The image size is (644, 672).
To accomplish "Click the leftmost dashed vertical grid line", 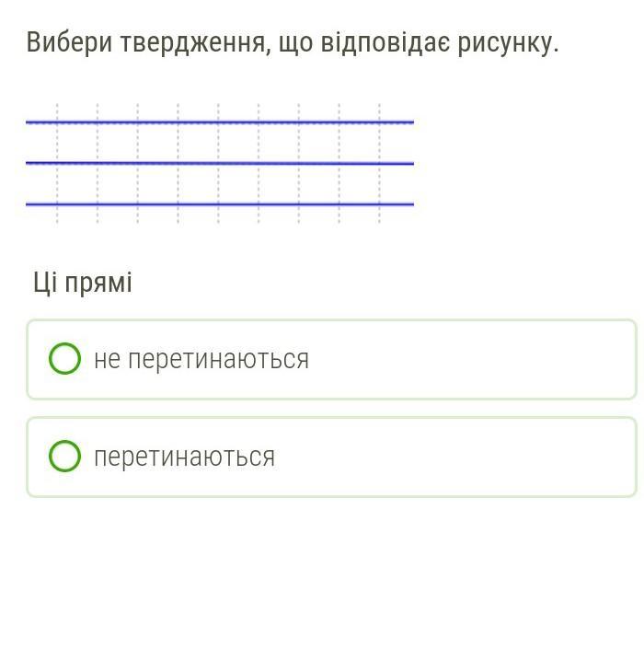I will point(57,143).
